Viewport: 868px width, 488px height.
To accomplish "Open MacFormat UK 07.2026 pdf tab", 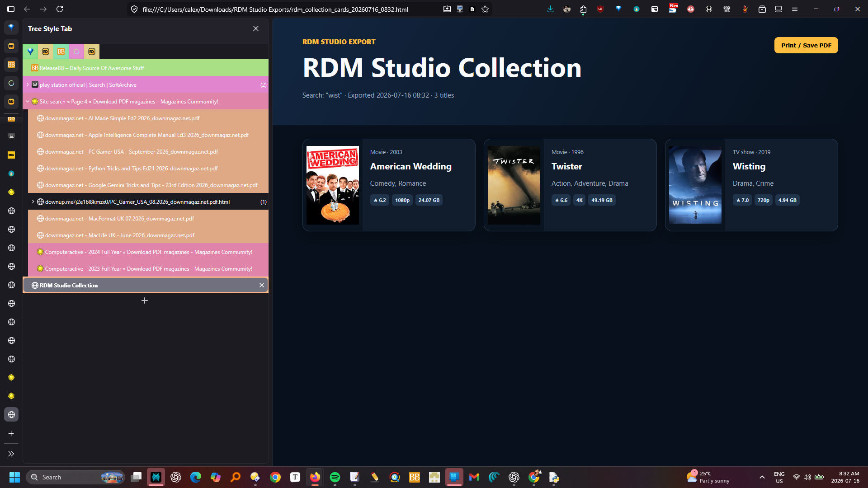I will [x=148, y=218].
